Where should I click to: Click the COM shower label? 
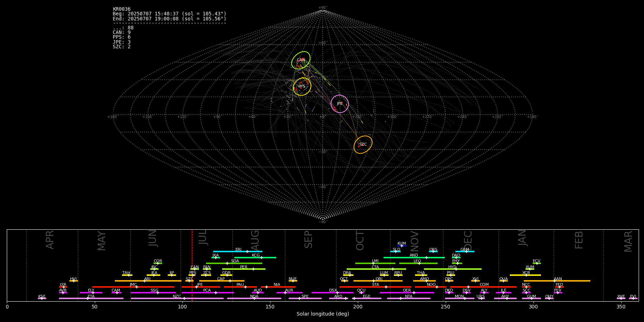[x=484, y=285]
